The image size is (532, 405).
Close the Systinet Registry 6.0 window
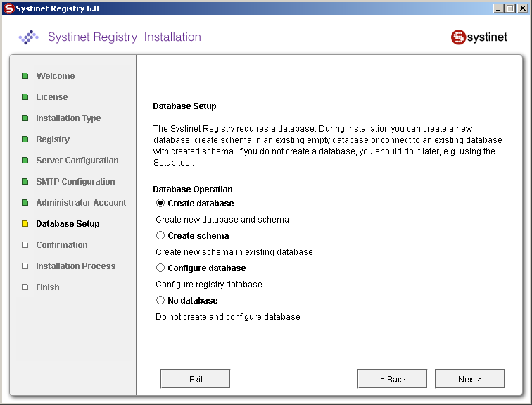[x=522, y=8]
